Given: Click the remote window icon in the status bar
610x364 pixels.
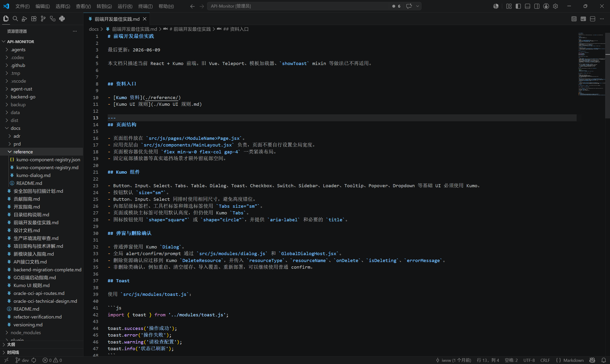Looking at the screenshot, I should tap(6, 360).
